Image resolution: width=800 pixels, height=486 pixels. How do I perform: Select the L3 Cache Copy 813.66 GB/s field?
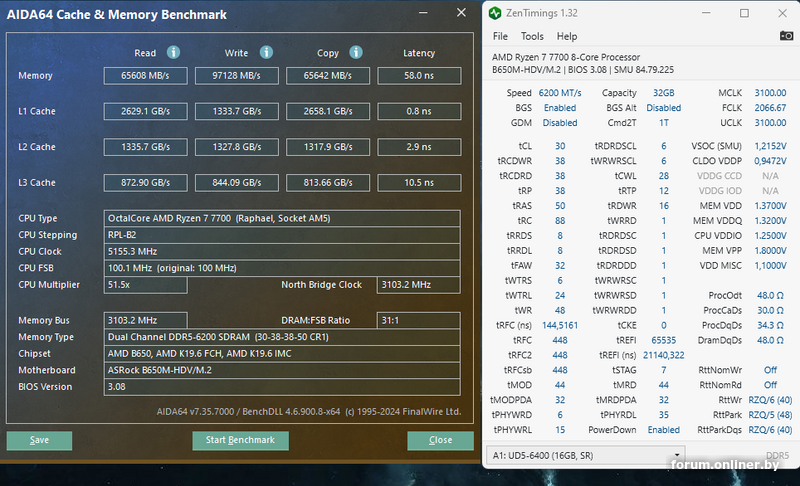328,183
